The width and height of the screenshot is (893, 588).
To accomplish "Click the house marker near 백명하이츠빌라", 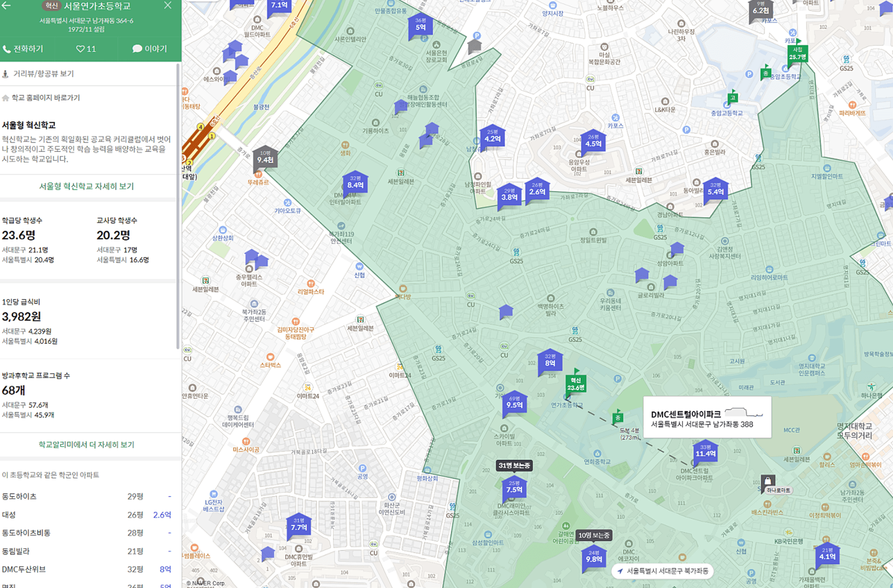I will 506,312.
